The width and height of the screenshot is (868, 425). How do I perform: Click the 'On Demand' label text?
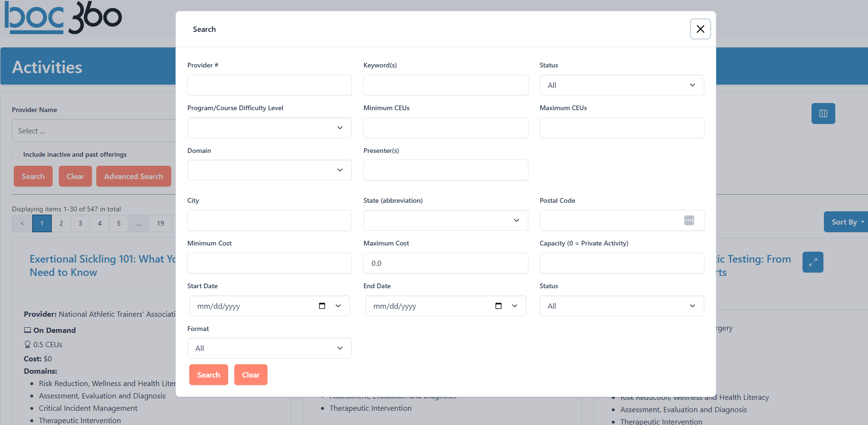55,330
